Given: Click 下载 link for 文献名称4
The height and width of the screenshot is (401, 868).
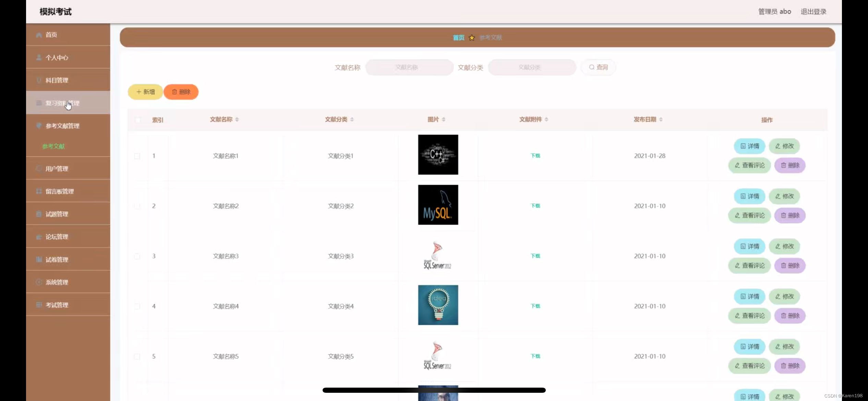Looking at the screenshot, I should pyautogui.click(x=535, y=306).
